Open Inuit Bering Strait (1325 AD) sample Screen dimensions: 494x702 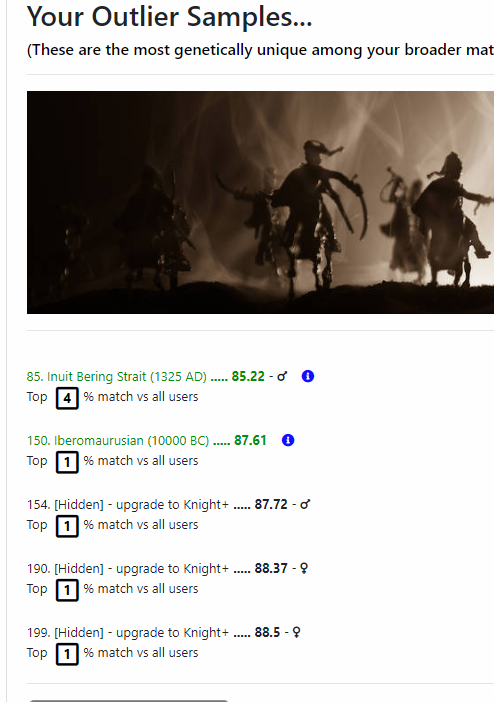[x=116, y=377]
